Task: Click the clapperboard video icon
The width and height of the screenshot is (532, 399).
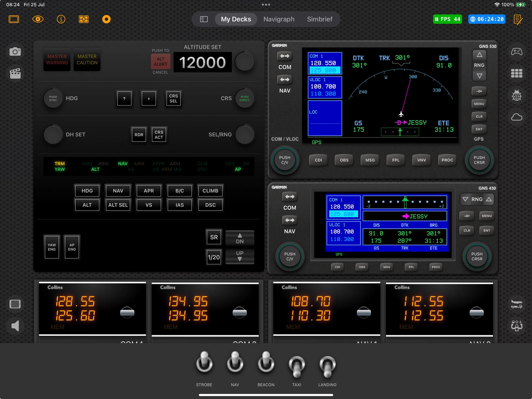Action: 15,73
